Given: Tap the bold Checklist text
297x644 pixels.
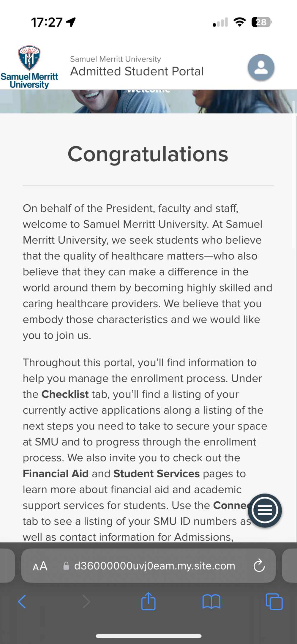Looking at the screenshot, I should tap(65, 394).
